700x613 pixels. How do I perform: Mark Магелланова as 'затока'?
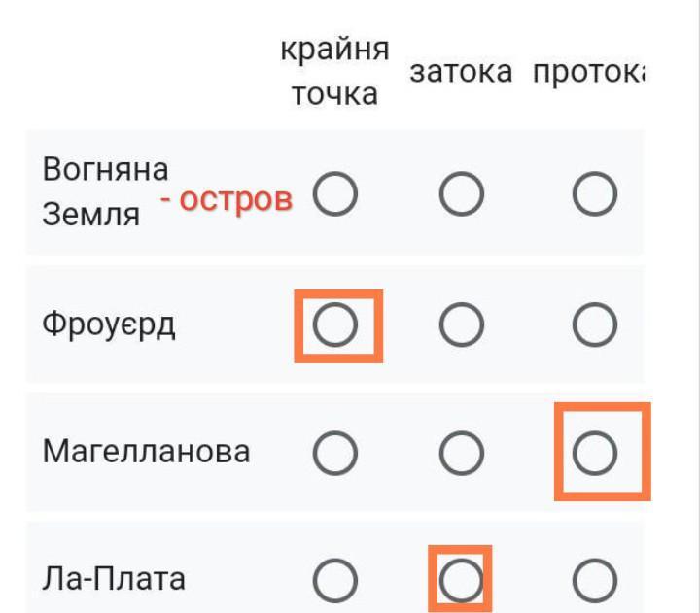pos(462,453)
